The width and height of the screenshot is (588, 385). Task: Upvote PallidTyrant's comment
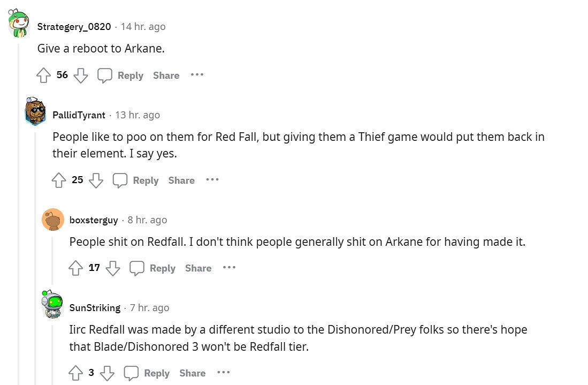click(59, 180)
